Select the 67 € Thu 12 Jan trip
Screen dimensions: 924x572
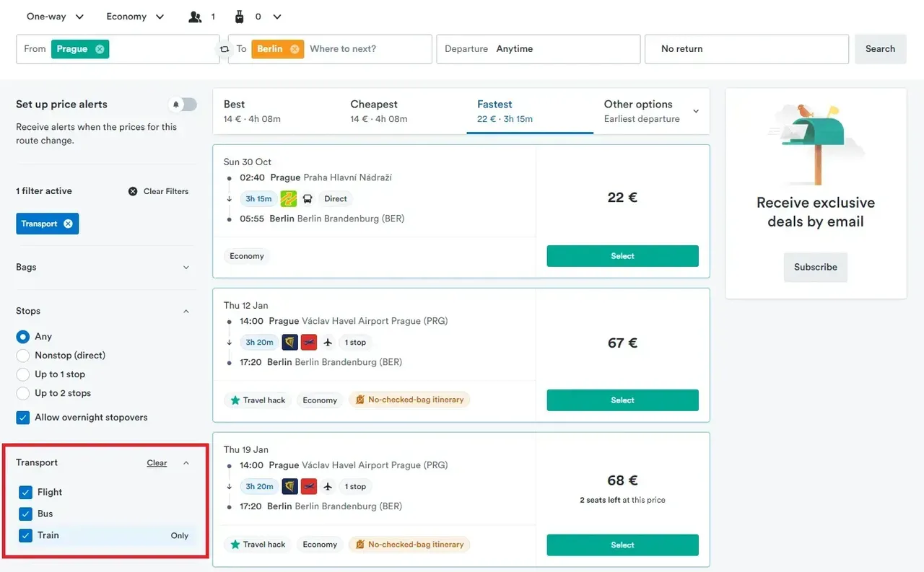point(622,400)
